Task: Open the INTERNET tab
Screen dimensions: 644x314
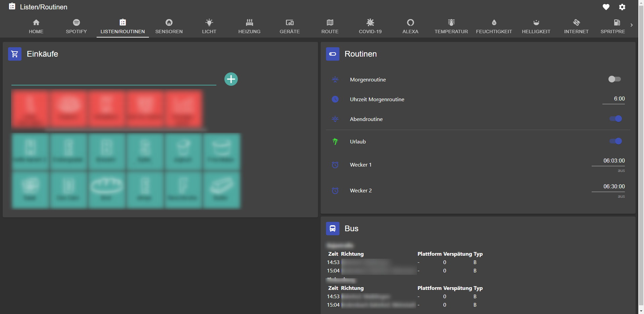Action: (576, 26)
